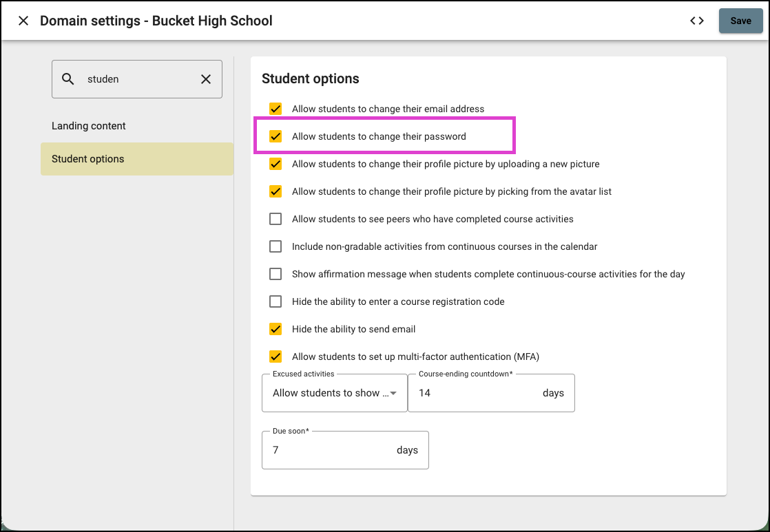Uncheck allow students to change email address

pyautogui.click(x=275, y=109)
